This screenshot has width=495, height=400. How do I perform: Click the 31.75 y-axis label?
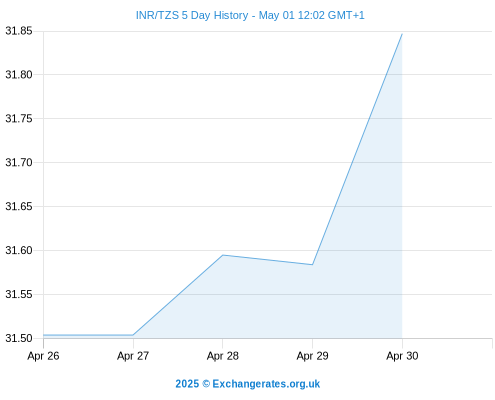pos(19,119)
